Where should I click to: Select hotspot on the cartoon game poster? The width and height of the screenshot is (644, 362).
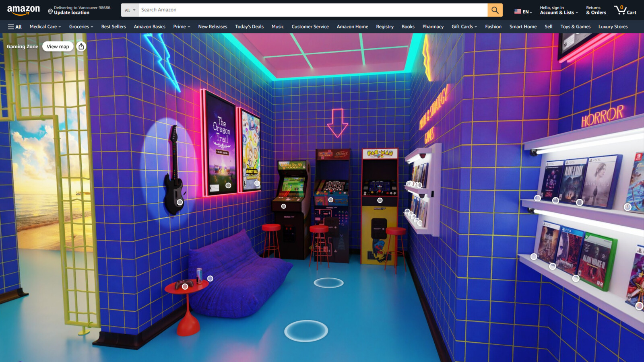pos(257,183)
